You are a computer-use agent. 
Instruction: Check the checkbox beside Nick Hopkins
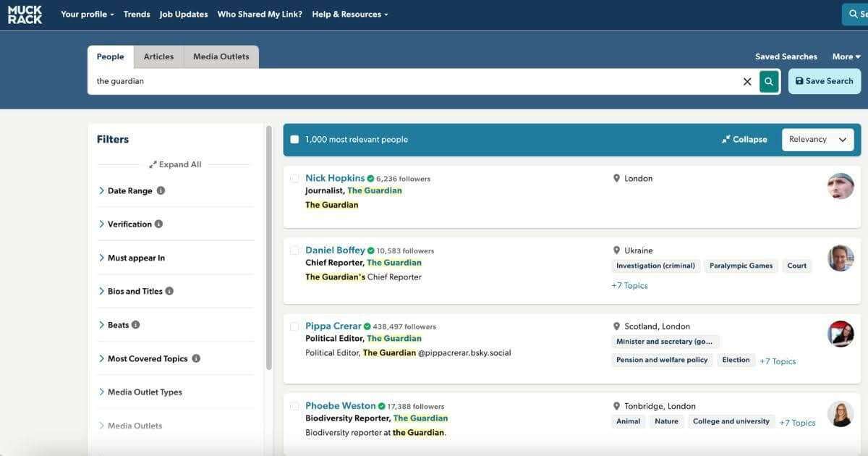[x=294, y=178]
